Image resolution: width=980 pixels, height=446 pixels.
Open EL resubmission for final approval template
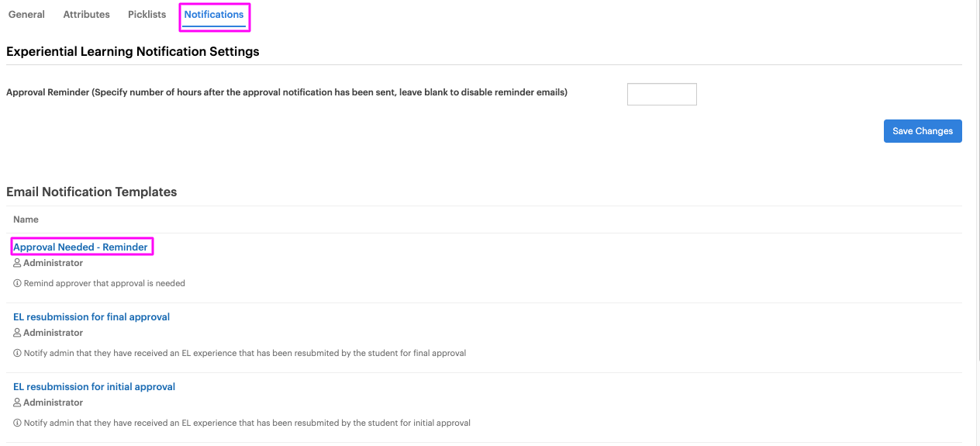point(91,316)
